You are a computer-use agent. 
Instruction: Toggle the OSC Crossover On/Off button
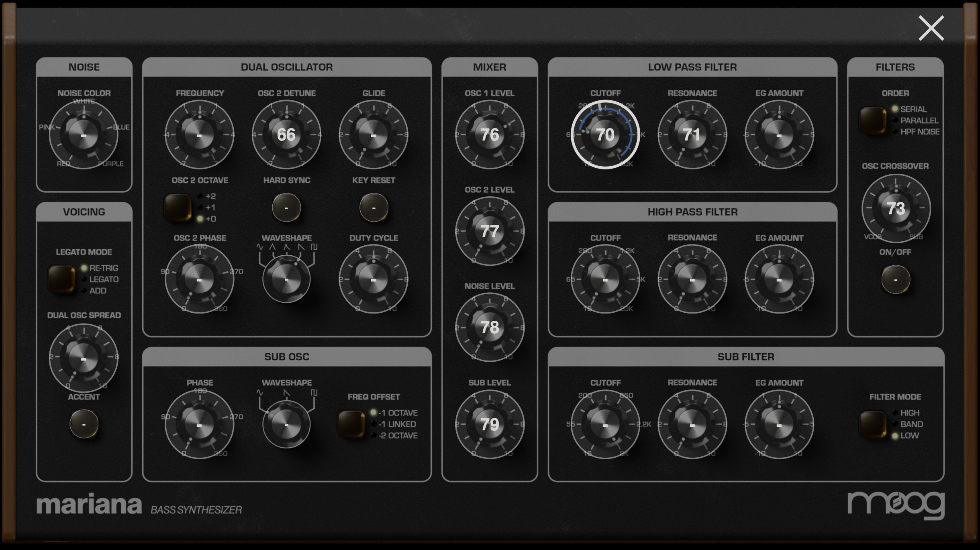(x=896, y=279)
